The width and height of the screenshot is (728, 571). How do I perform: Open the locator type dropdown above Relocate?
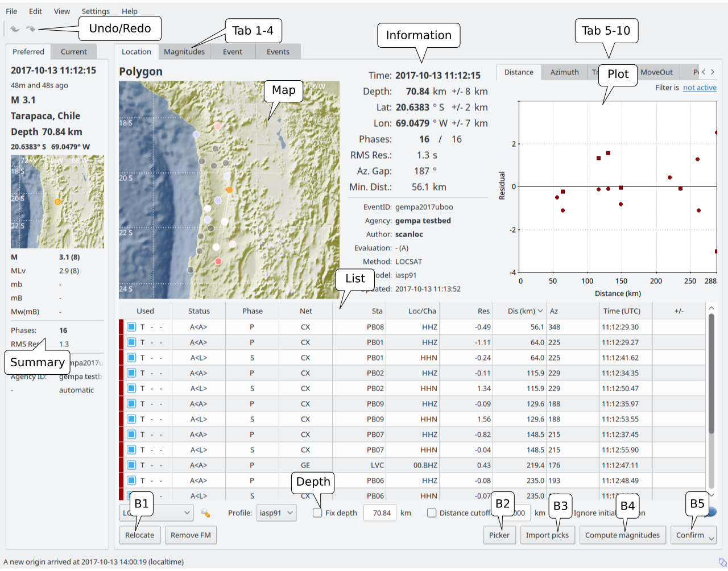click(x=156, y=513)
